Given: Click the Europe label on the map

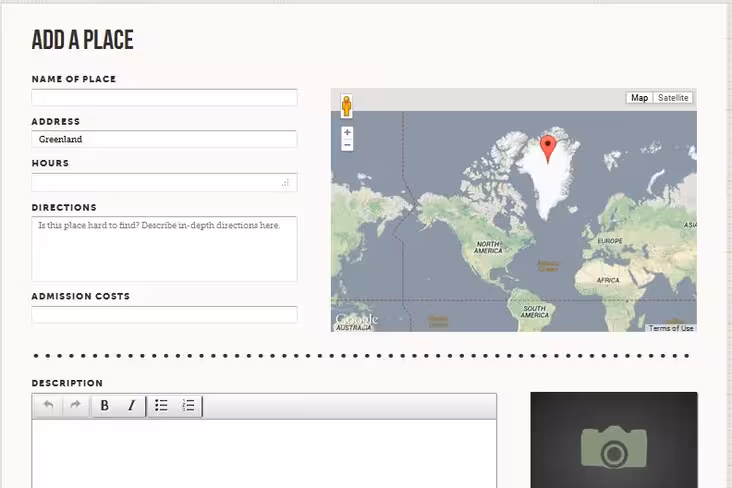Looking at the screenshot, I should pyautogui.click(x=610, y=241).
